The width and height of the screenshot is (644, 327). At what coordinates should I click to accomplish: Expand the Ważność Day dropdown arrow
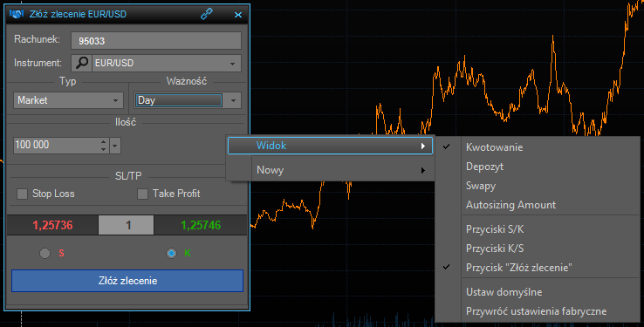233,100
